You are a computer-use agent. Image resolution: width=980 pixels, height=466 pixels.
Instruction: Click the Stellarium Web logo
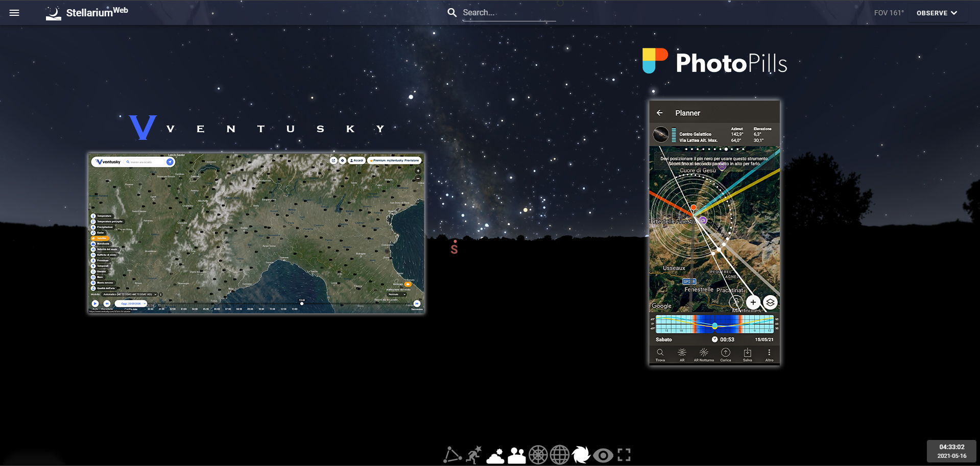click(x=87, y=13)
